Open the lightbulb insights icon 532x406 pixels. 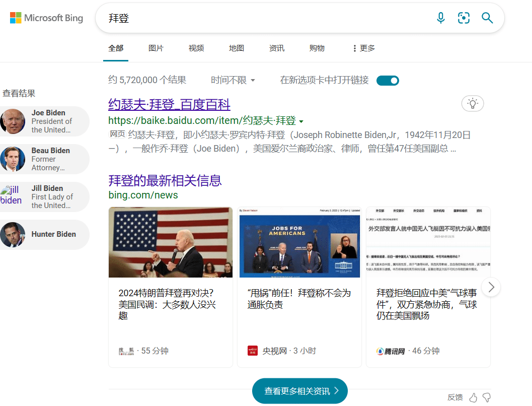coord(473,104)
